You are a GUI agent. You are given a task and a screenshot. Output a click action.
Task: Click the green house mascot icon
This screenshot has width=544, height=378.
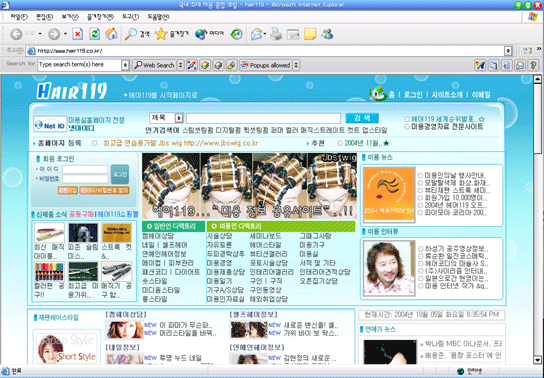pos(378,93)
